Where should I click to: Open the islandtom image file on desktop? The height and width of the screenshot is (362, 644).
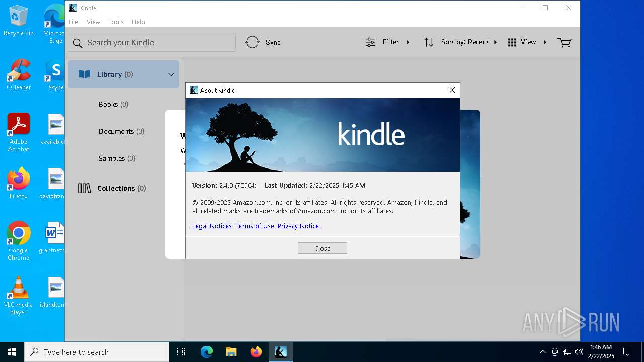point(53,292)
